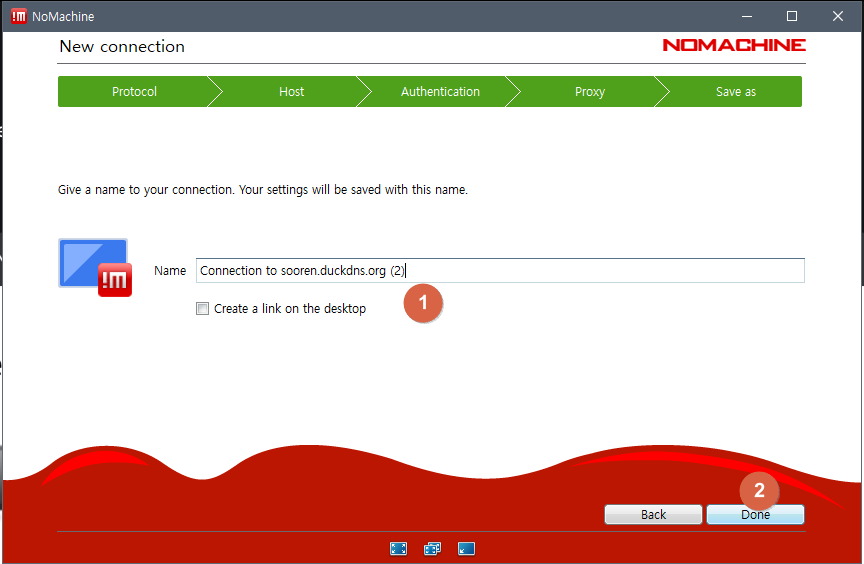
Task: Minimize the NoMachine window
Action: 747,16
